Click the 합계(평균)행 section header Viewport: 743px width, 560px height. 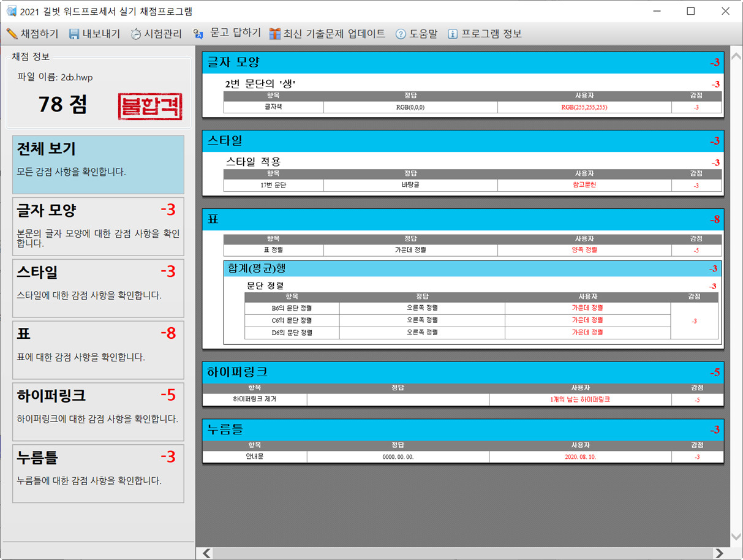(472, 268)
